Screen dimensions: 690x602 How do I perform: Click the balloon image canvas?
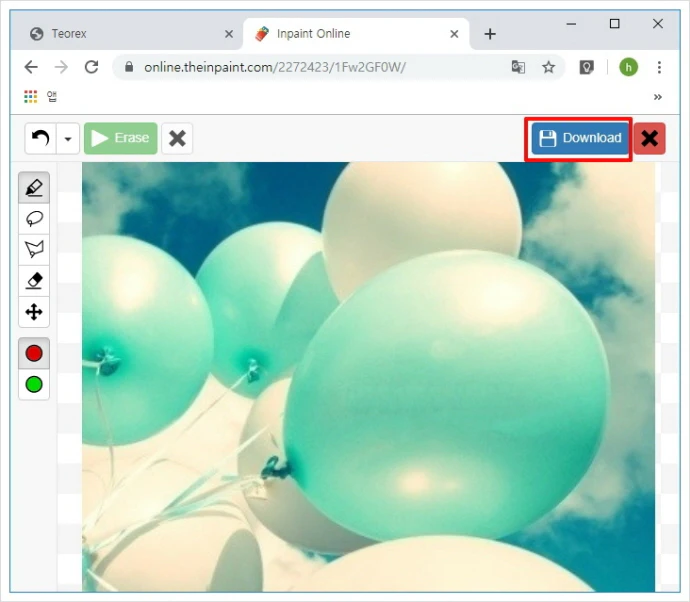pyautogui.click(x=368, y=377)
